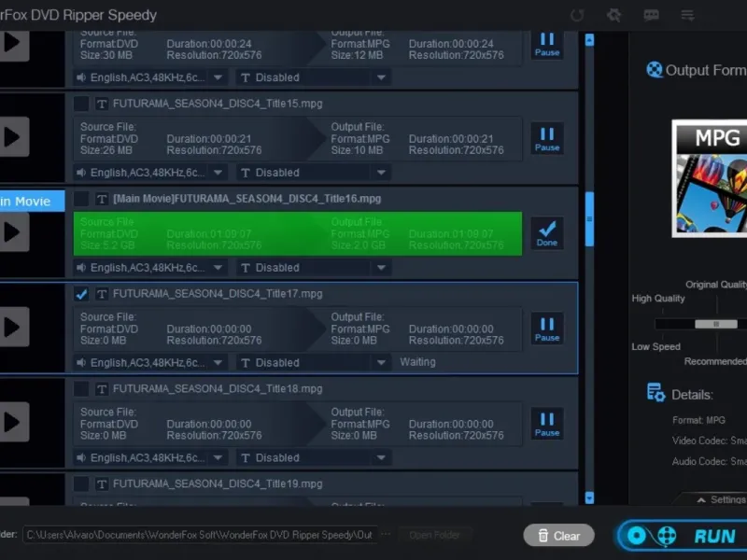Viewport: 747px width, 560px height.
Task: Edit title icon for Title16
Action: pos(102,199)
